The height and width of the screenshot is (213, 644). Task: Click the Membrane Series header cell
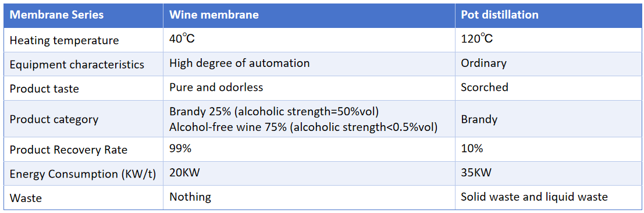coord(83,15)
